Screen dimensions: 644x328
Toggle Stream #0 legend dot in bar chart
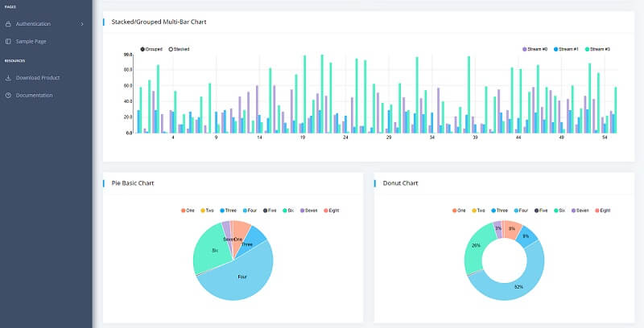pos(525,49)
